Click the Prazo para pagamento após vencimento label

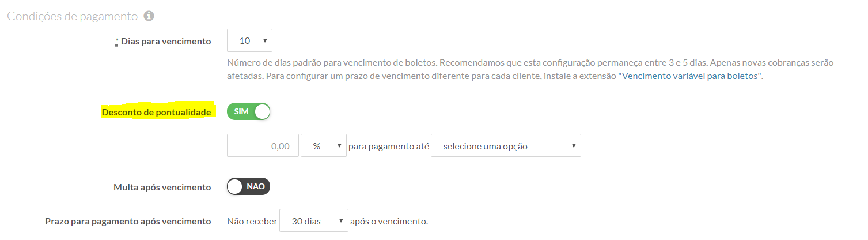[128, 221]
